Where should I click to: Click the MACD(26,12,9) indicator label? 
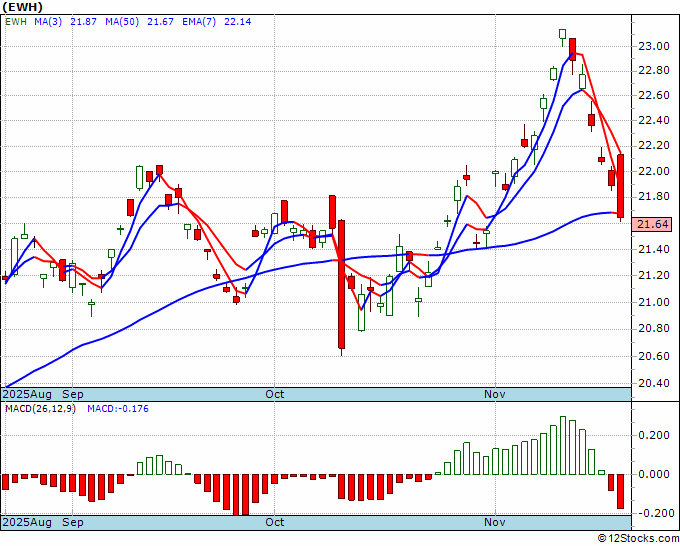pos(40,409)
